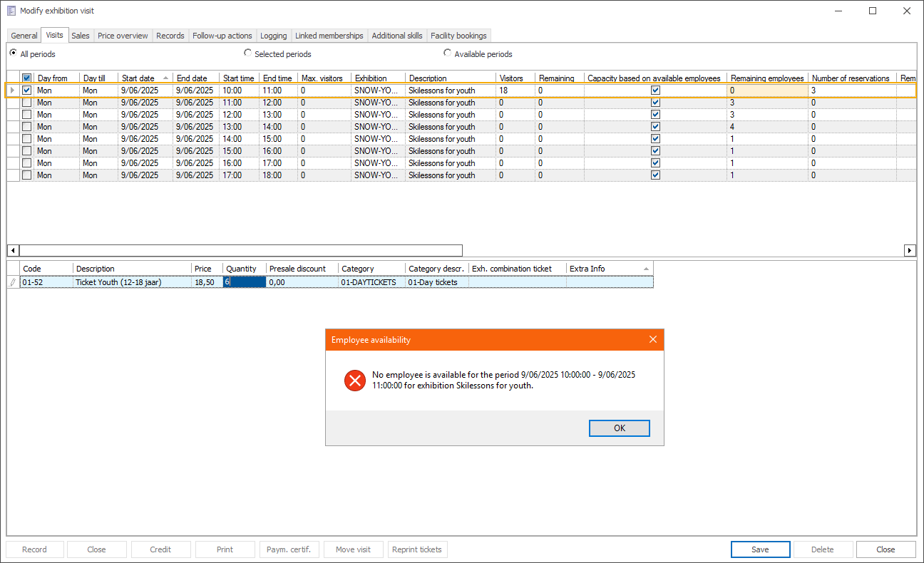Select the Selected periods radio button

coord(248,53)
